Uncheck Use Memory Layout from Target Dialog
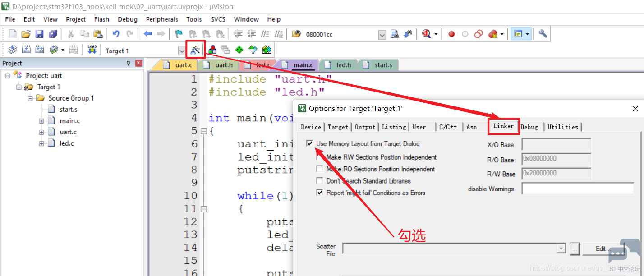 [x=309, y=143]
